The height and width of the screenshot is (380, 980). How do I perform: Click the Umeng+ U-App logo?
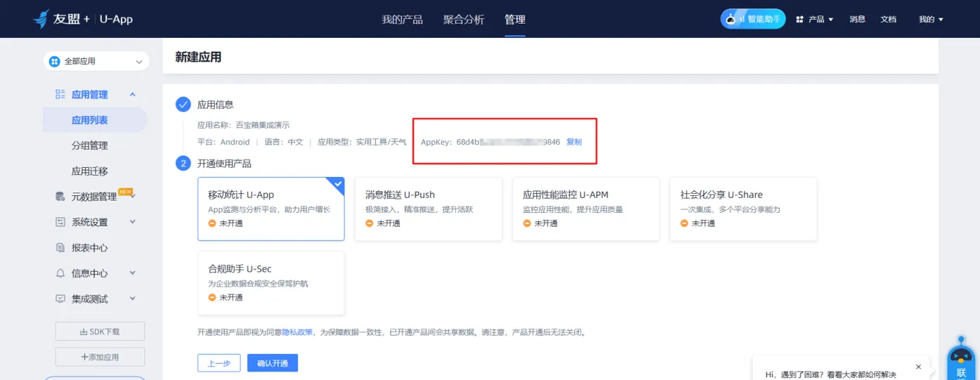pyautogui.click(x=83, y=19)
